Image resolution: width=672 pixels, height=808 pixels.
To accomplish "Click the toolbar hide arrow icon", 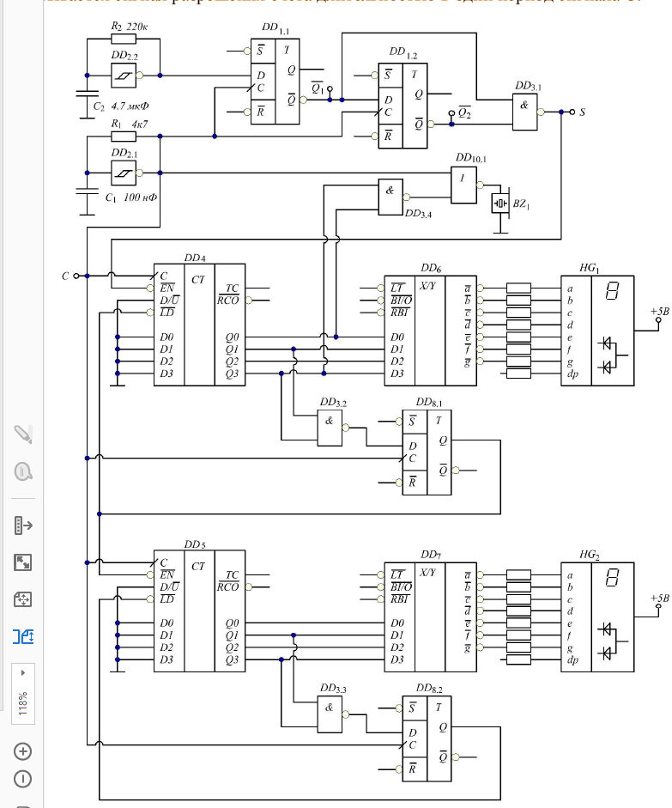I will 22,526.
